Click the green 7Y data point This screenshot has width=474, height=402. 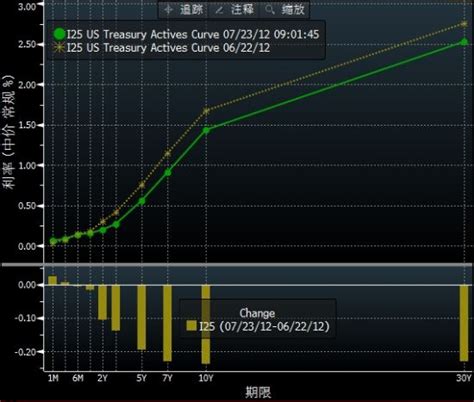coord(168,172)
